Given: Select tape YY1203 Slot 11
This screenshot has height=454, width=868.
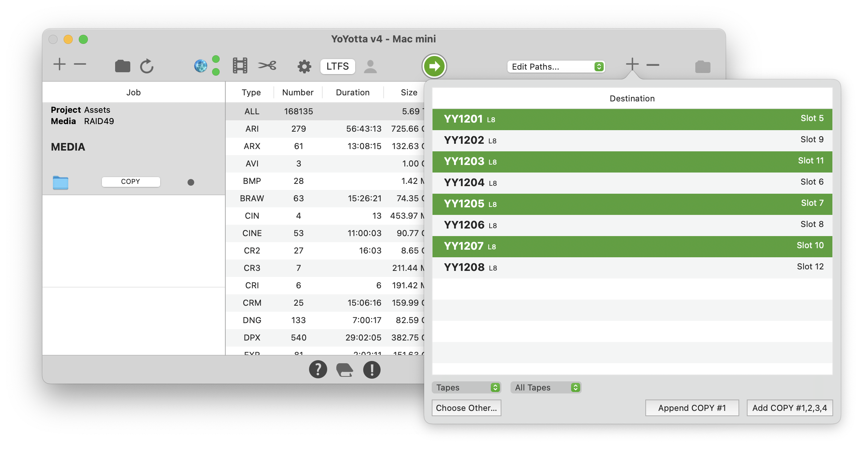Looking at the screenshot, I should (x=632, y=162).
